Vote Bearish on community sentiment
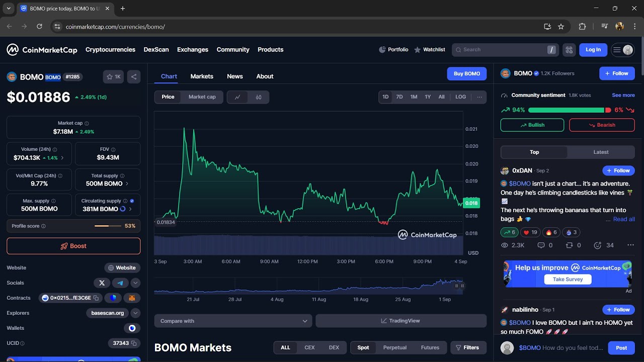The width and height of the screenshot is (644, 362). click(x=602, y=125)
